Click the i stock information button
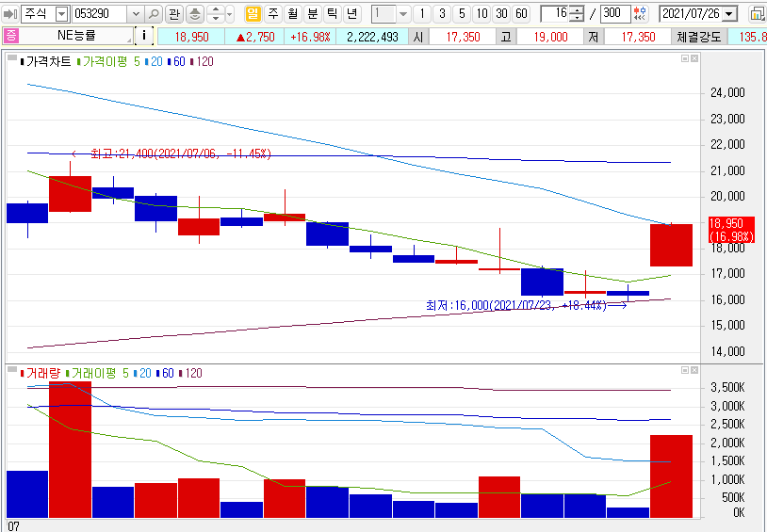 [143, 36]
